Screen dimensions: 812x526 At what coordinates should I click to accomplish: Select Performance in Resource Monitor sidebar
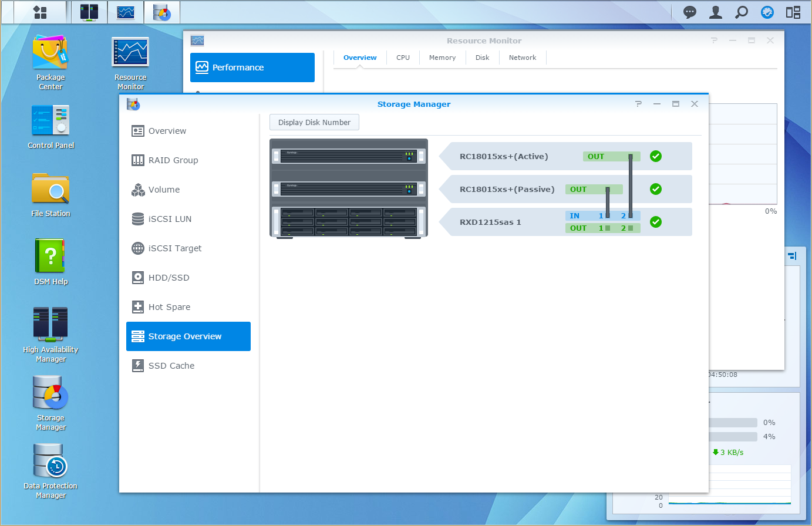tap(252, 68)
